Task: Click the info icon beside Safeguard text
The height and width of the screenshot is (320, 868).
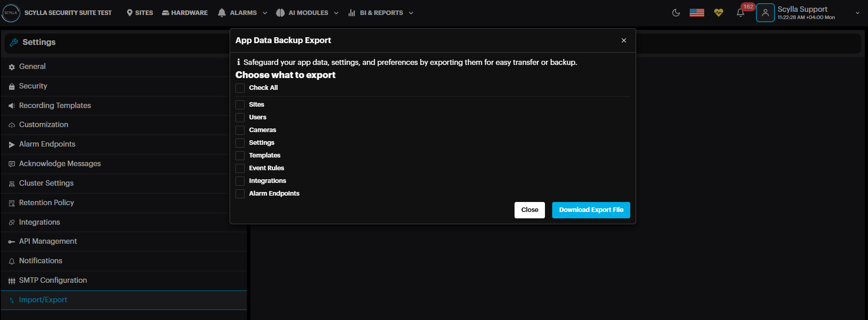Action: point(239,62)
